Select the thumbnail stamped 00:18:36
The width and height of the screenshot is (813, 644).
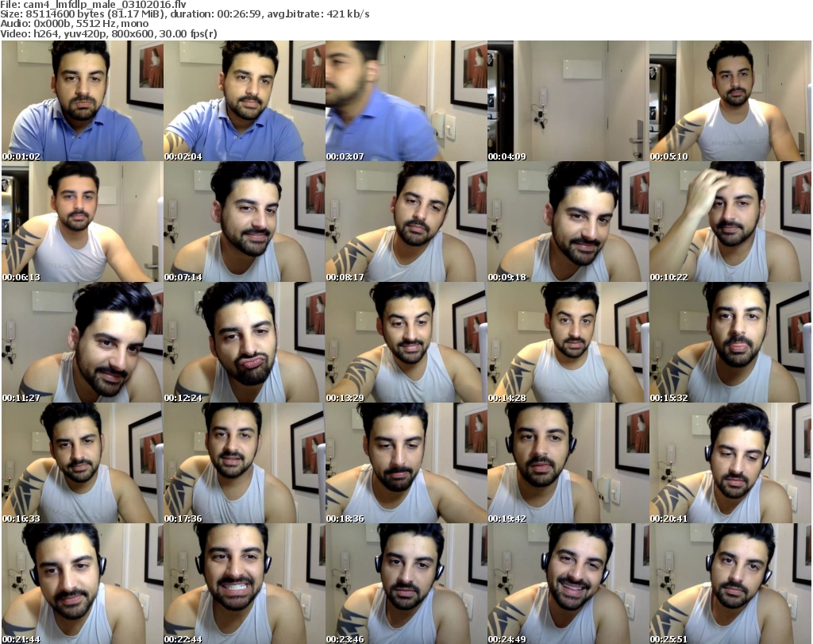(406, 463)
